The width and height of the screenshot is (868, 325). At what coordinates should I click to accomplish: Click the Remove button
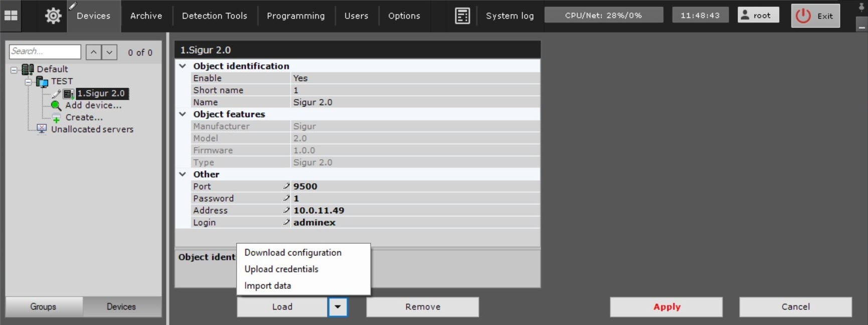tap(422, 307)
